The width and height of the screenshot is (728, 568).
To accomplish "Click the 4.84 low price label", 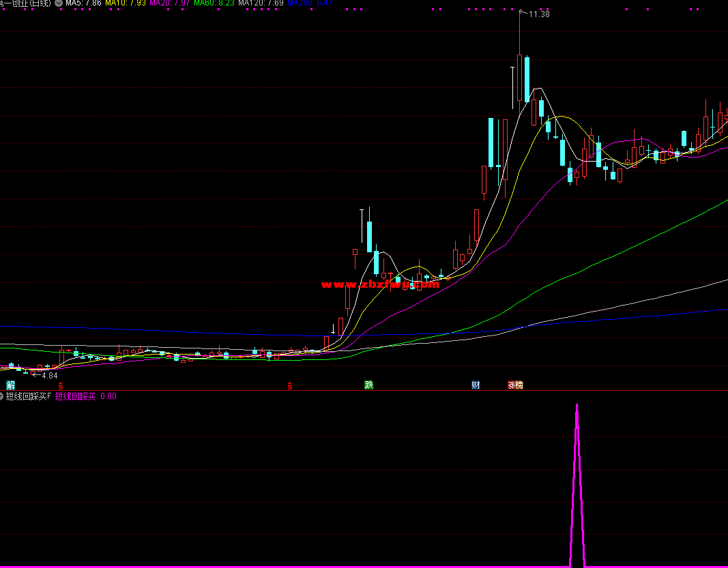I will (50, 376).
